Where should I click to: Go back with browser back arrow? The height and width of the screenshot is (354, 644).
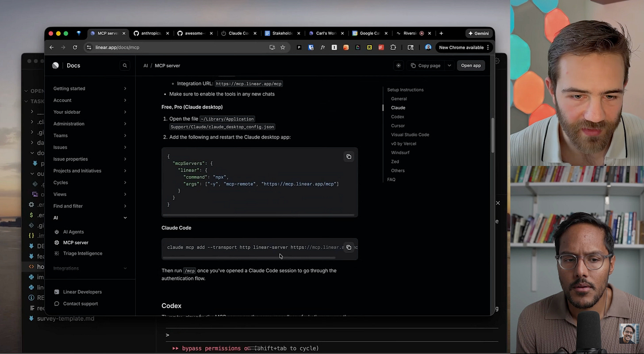[51, 47]
